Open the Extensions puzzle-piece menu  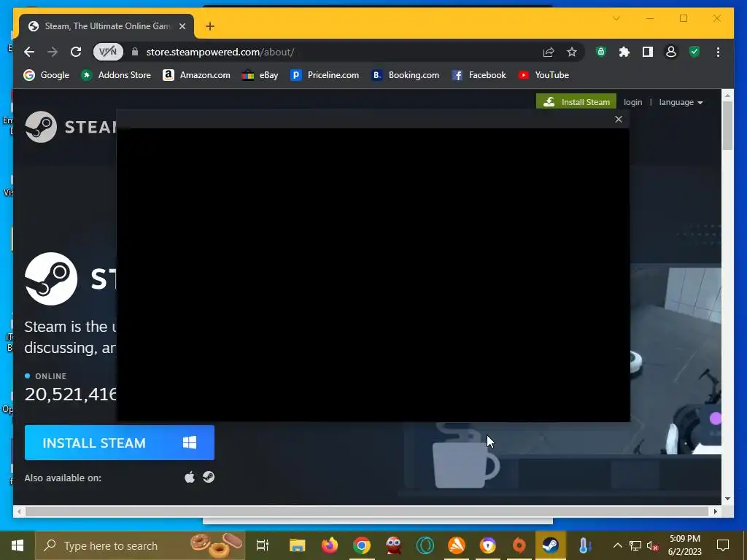[624, 52]
